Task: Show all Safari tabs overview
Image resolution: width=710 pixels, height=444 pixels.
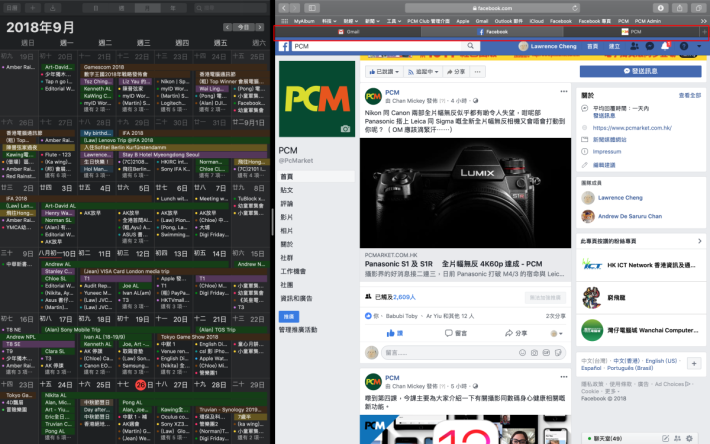Action: tap(699, 8)
